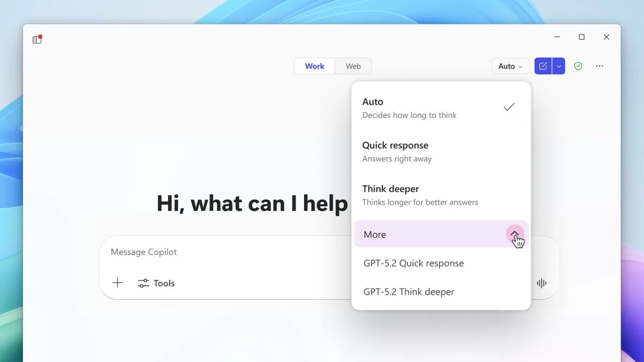Viewport: 644px width, 362px height.
Task: Open the sidebar using the notebook icon
Action: (x=36, y=40)
